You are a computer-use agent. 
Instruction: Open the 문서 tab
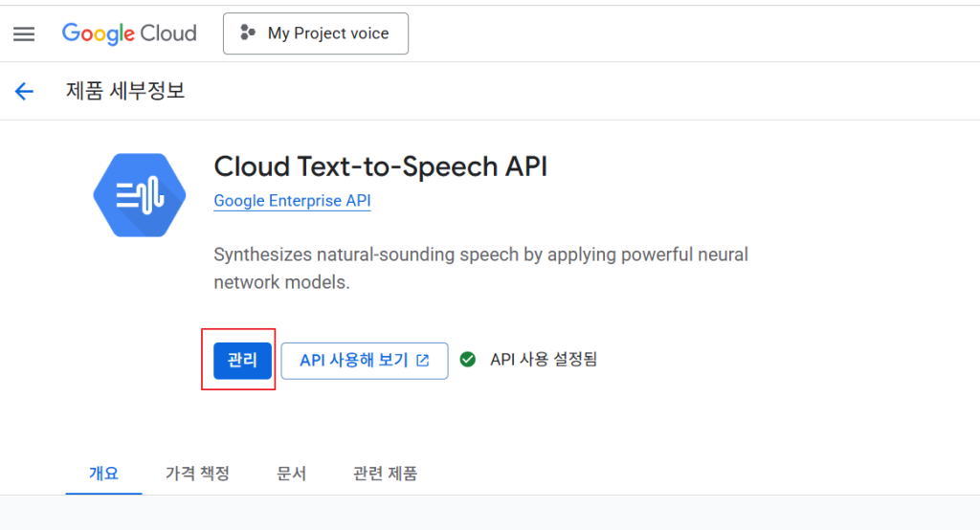291,474
